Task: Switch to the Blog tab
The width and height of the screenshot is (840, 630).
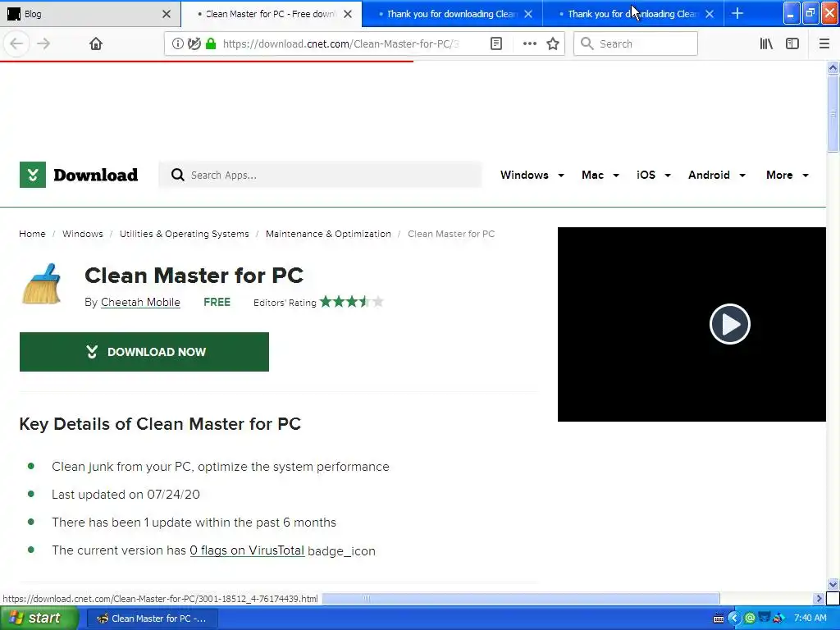Action: click(90, 14)
